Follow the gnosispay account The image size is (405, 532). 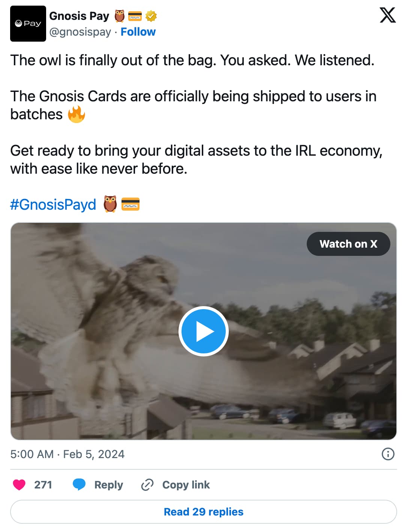pyautogui.click(x=138, y=32)
